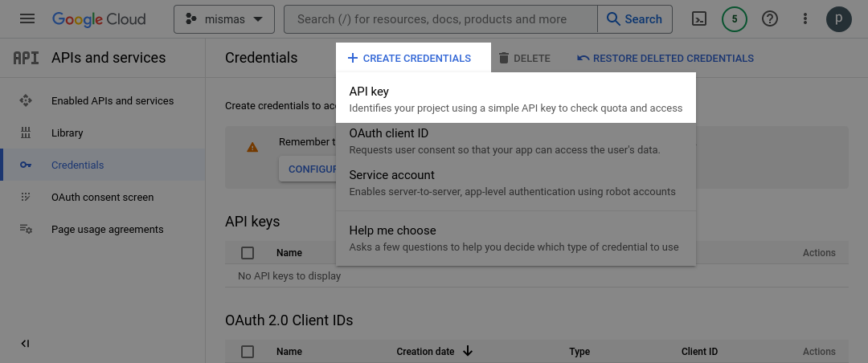Image resolution: width=868 pixels, height=363 pixels.
Task: Select API key from the menu
Action: coord(514,100)
